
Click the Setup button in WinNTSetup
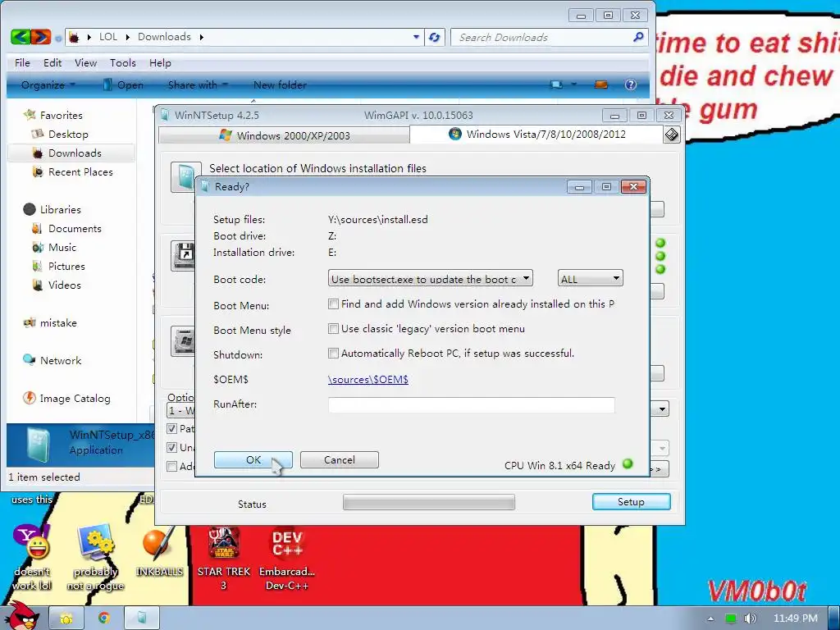(x=631, y=501)
